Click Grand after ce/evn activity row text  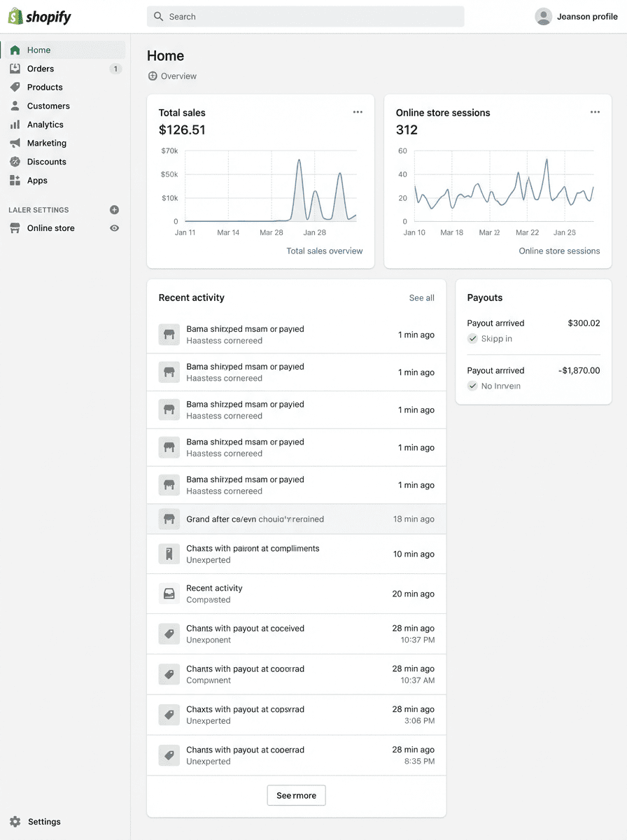[x=255, y=519]
